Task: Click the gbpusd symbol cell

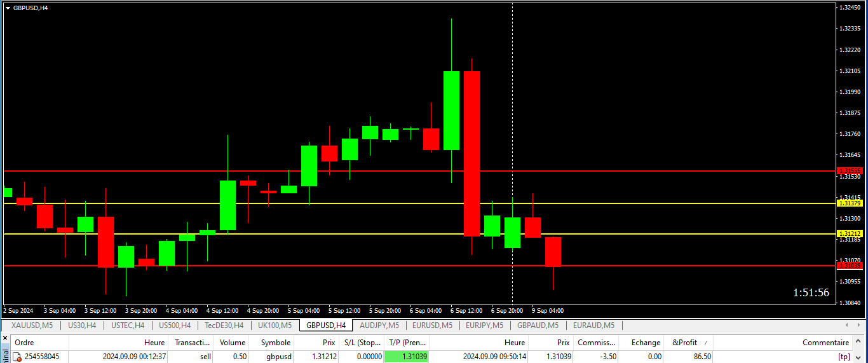Action: (280, 357)
